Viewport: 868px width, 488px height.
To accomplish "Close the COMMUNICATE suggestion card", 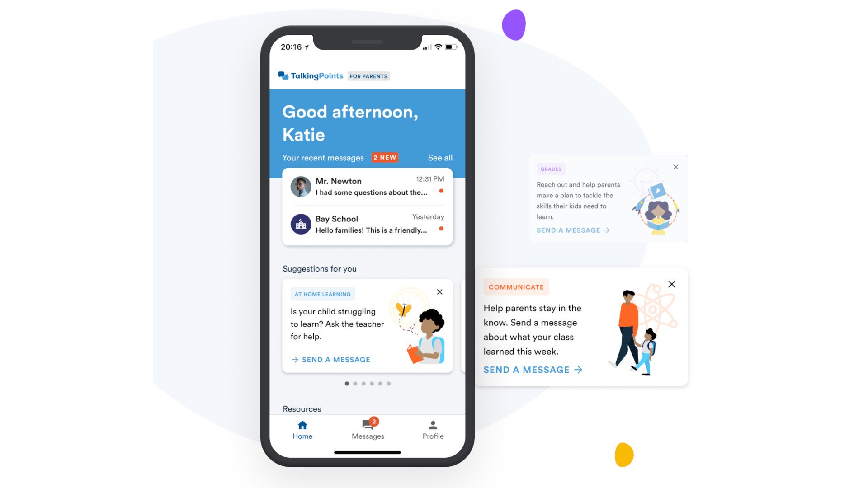I will click(672, 284).
